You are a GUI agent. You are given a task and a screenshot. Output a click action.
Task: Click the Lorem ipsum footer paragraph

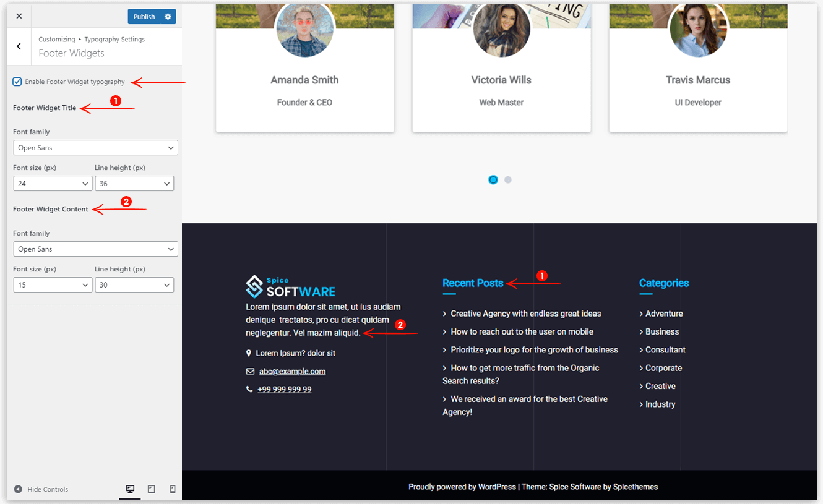point(323,320)
